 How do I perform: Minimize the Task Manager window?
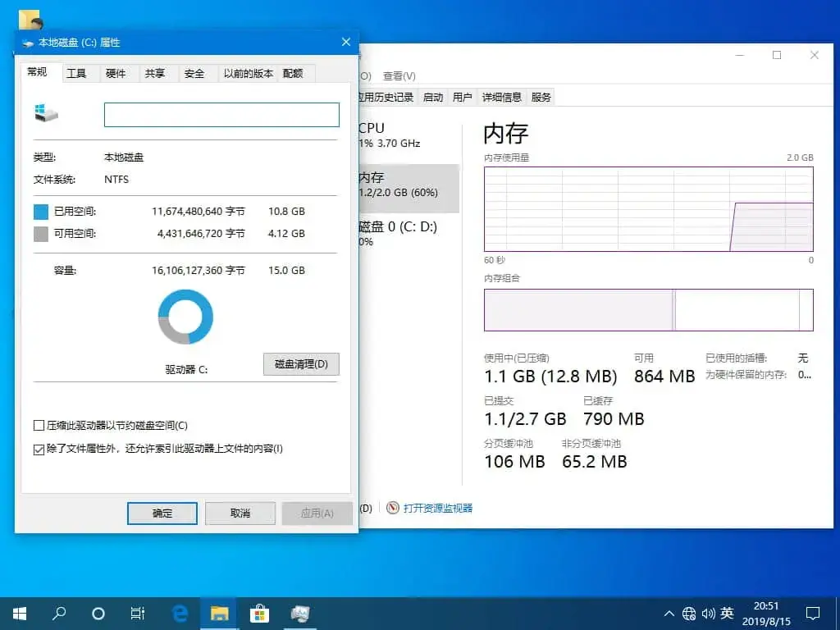coord(740,55)
